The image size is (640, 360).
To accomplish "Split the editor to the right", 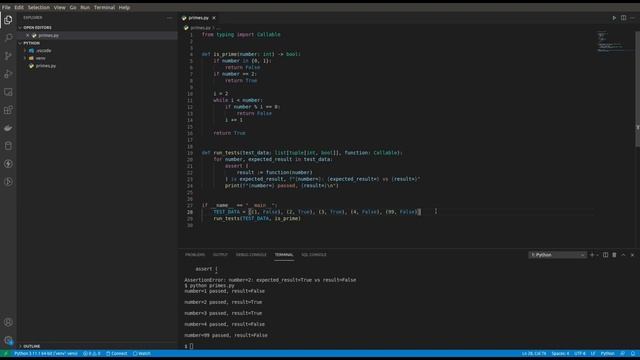I will [623, 18].
